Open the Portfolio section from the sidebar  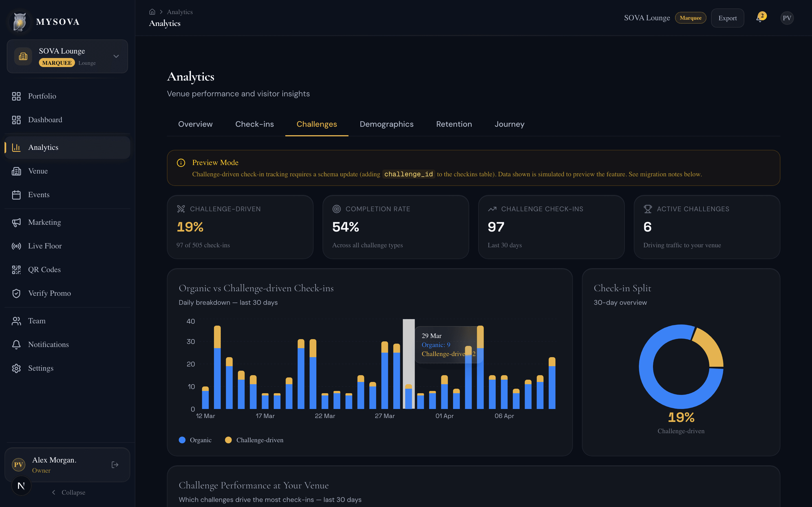(x=42, y=96)
